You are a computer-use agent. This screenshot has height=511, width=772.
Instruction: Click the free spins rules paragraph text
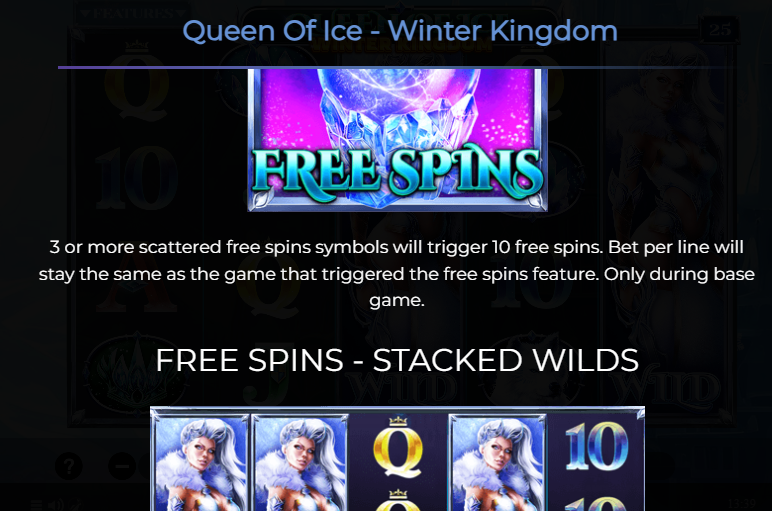tap(397, 274)
